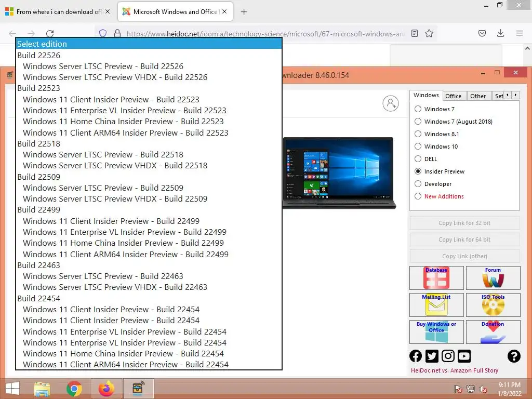Open Firefox downloads panel

point(500,33)
